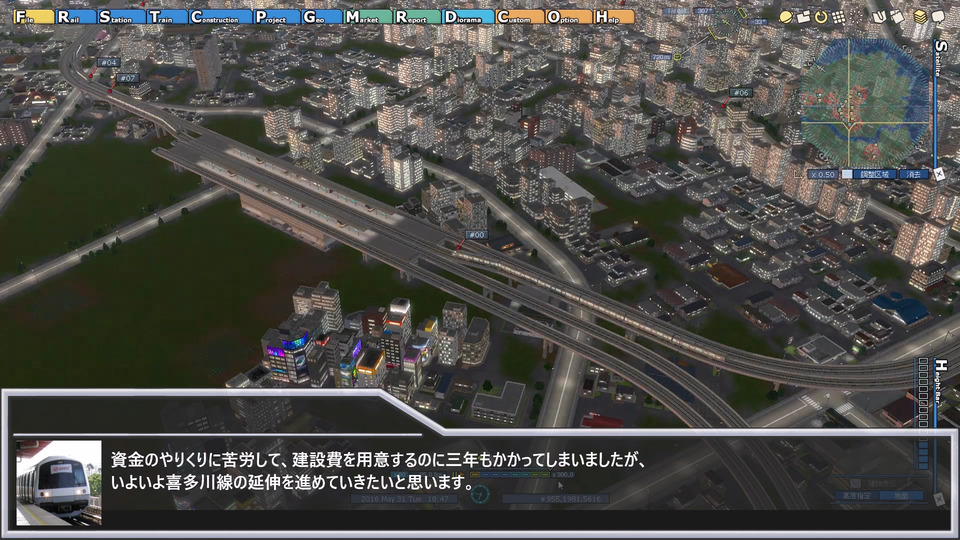960x540 pixels.
Task: Click the yellow circular rotate icon
Action: (821, 18)
